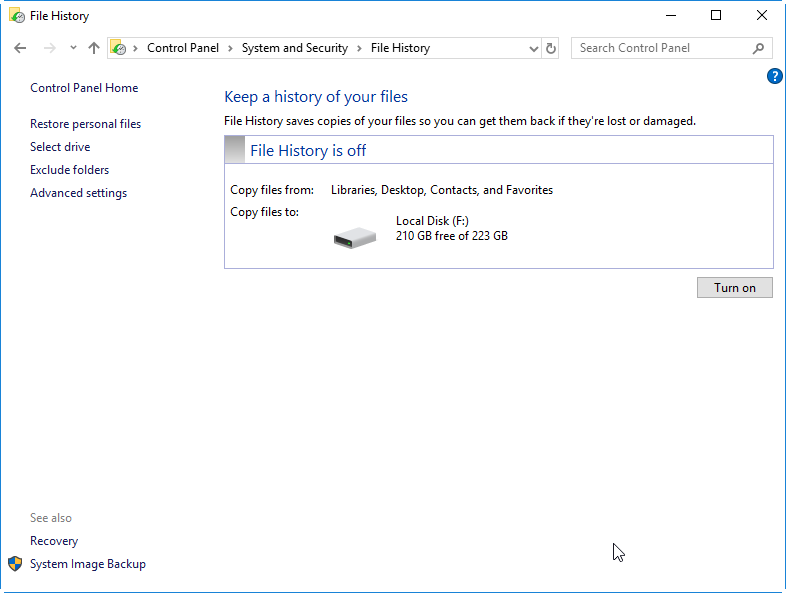This screenshot has height=593, width=786.
Task: Open System Image Backup link
Action: (x=87, y=564)
